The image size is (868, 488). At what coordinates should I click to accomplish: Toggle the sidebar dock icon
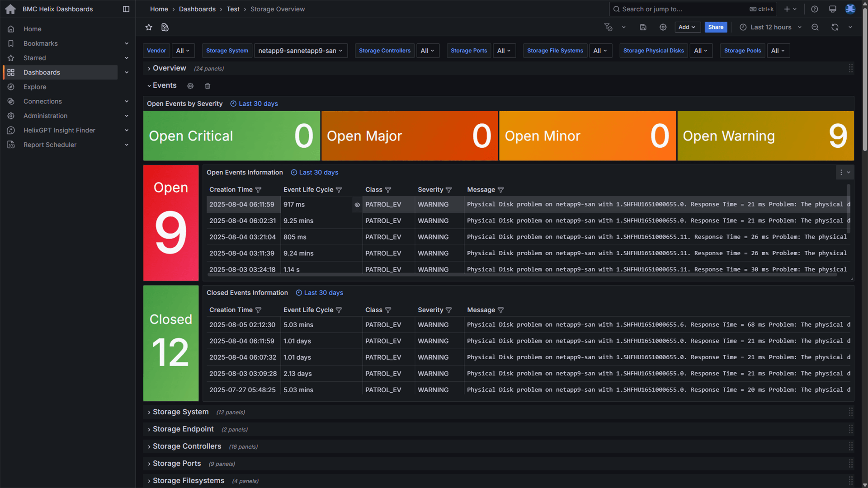click(x=126, y=9)
